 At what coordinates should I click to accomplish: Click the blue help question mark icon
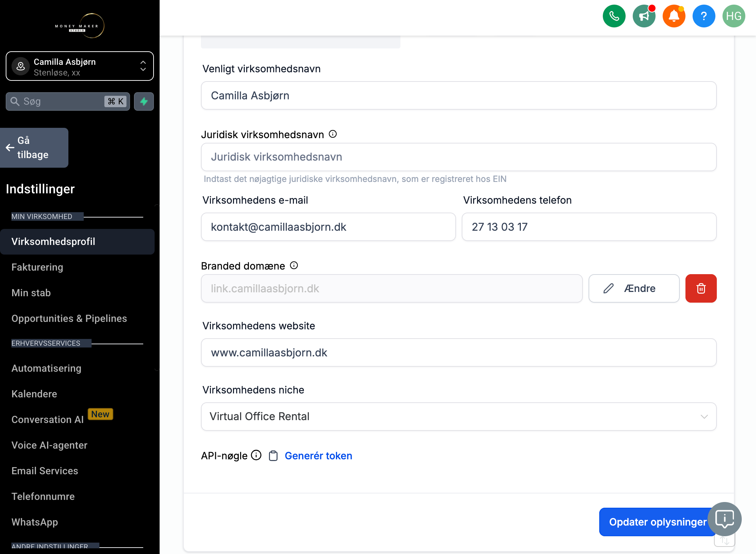tap(704, 16)
